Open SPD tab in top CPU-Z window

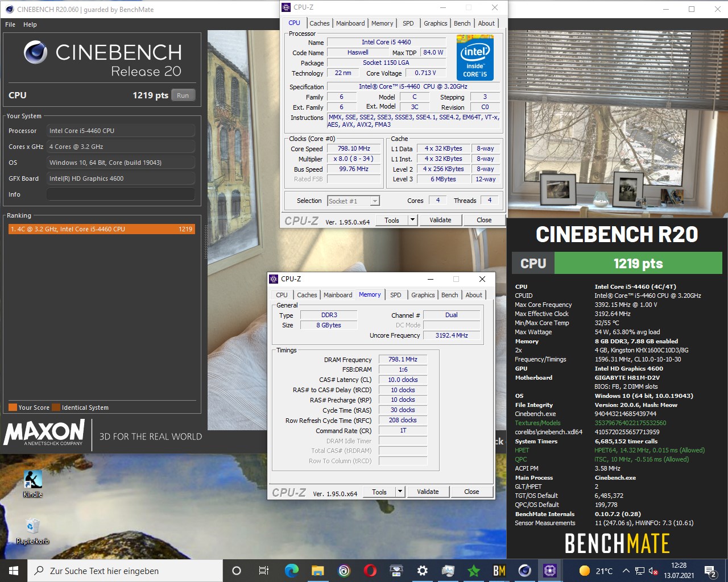pyautogui.click(x=408, y=23)
